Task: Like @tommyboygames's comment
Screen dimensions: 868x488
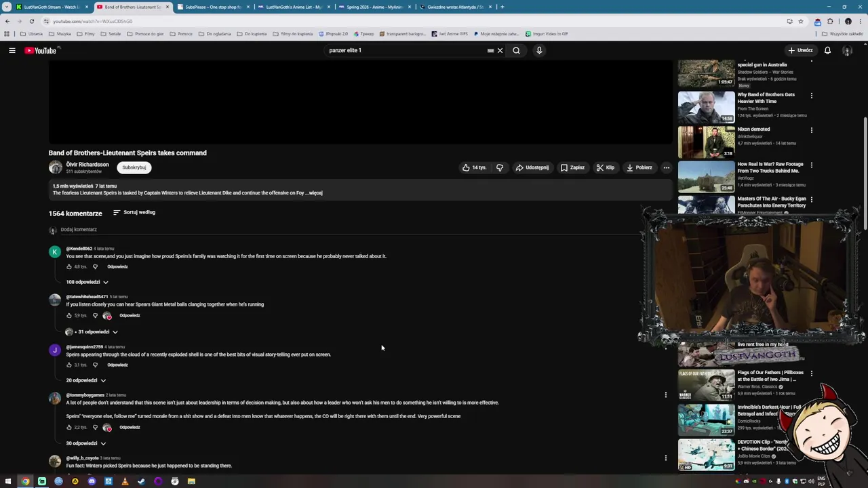Action: pyautogui.click(x=69, y=427)
